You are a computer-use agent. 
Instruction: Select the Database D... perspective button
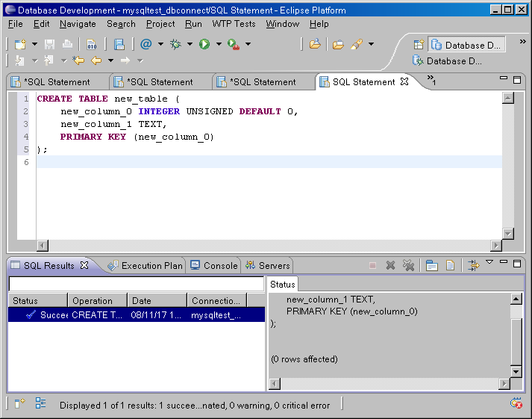pos(467,45)
